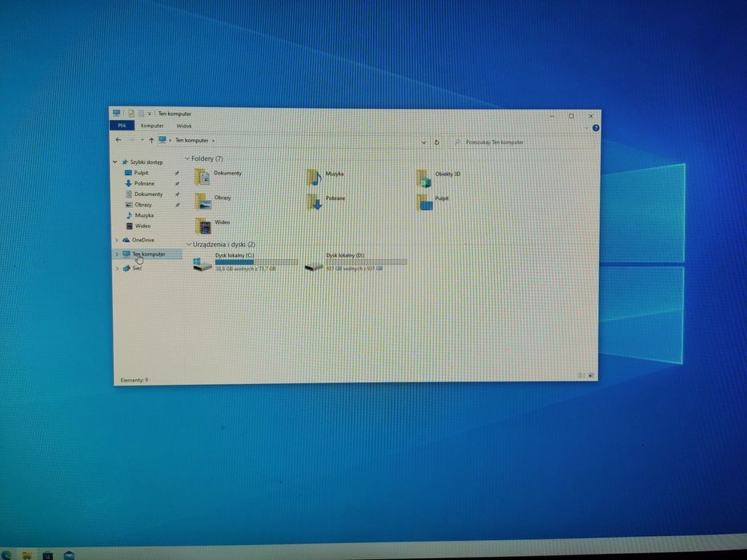Image resolution: width=747 pixels, height=560 pixels.
Task: Select Pobrane in Szybki dostęp
Action: (144, 183)
